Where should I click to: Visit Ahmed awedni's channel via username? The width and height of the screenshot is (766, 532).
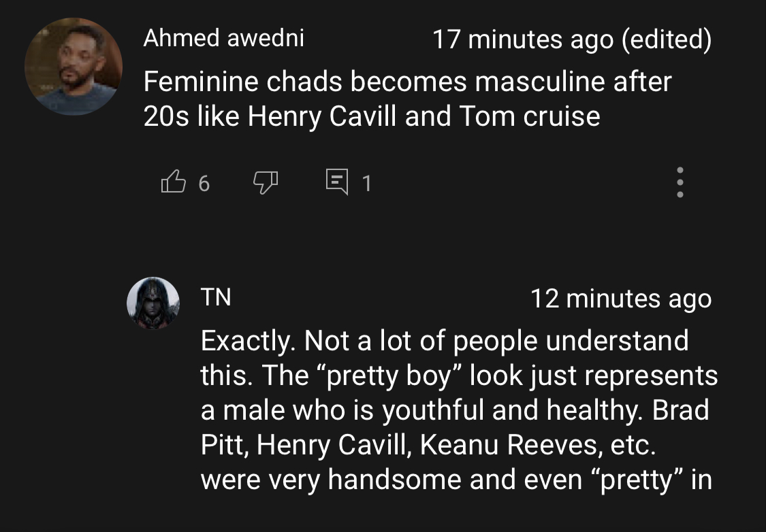(x=224, y=38)
